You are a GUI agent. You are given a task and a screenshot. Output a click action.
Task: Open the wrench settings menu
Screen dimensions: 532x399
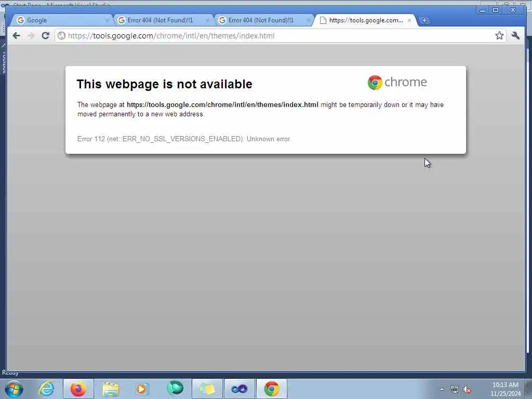(x=515, y=35)
